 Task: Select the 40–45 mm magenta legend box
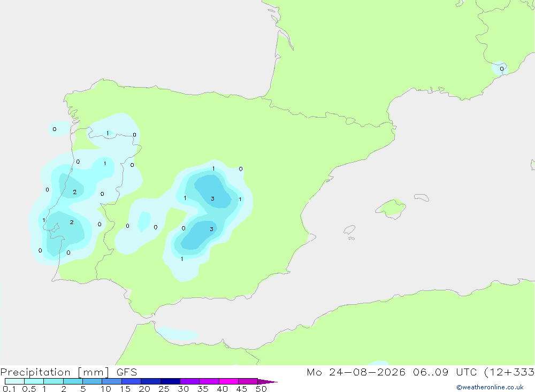pos(228,381)
